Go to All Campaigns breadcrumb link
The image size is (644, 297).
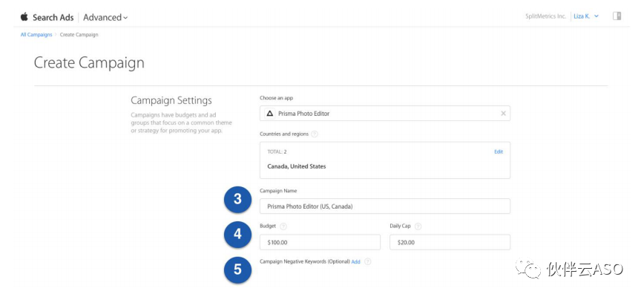(35, 35)
